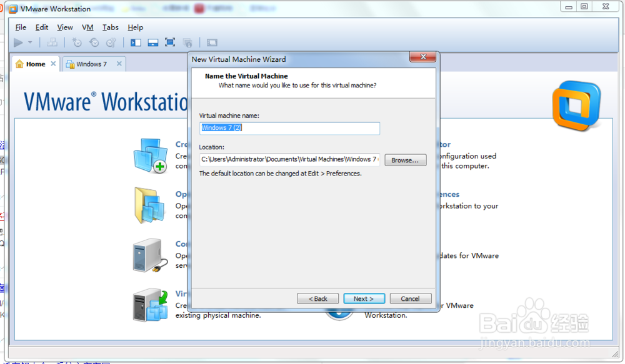Click Back in the New Virtual Machine Wizard
The image size is (625, 364).
tap(317, 298)
